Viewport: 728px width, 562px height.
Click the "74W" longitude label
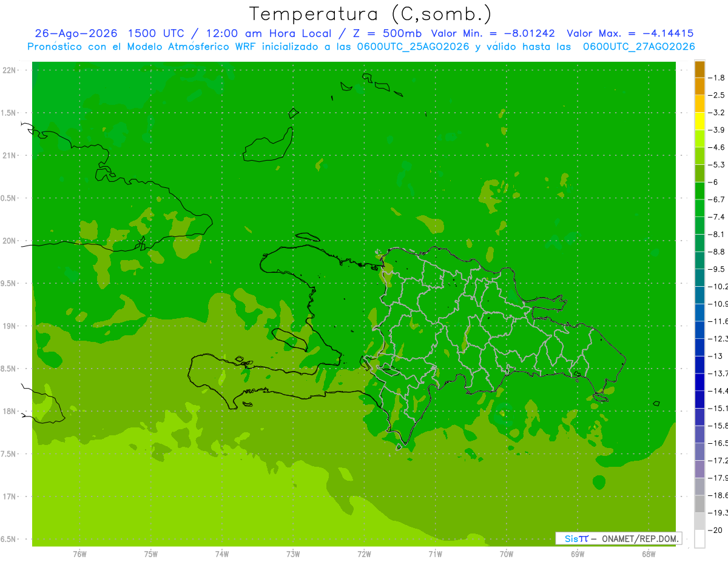(222, 554)
